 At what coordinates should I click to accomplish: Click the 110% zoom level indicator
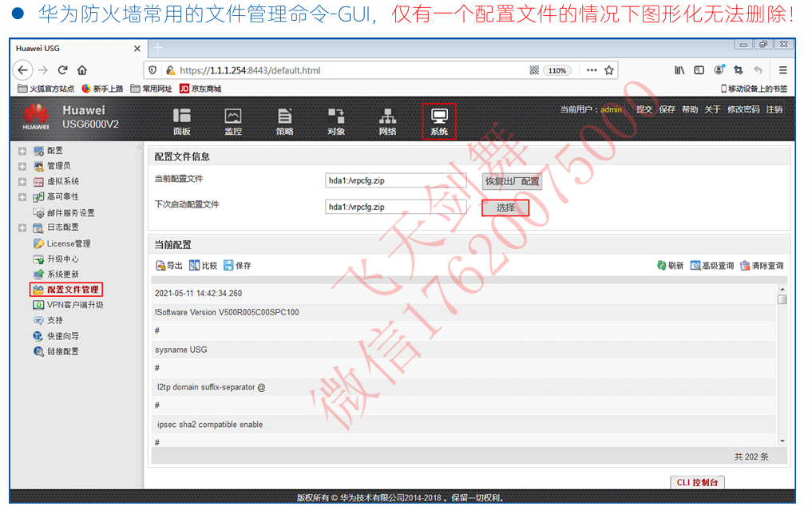tap(557, 70)
